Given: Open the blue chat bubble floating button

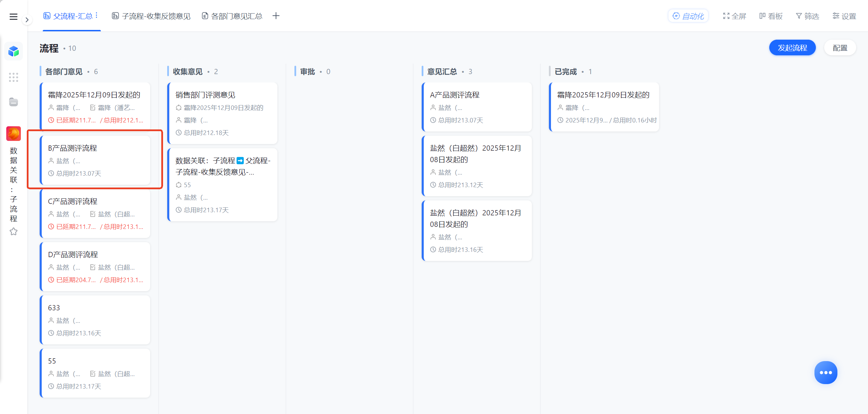Looking at the screenshot, I should 826,373.
